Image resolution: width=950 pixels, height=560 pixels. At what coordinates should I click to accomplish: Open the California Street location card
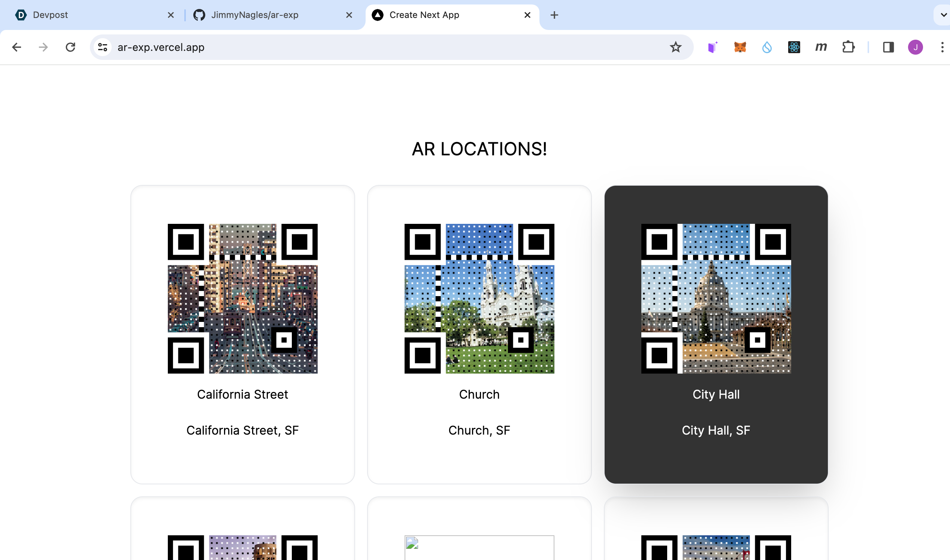coord(242,394)
